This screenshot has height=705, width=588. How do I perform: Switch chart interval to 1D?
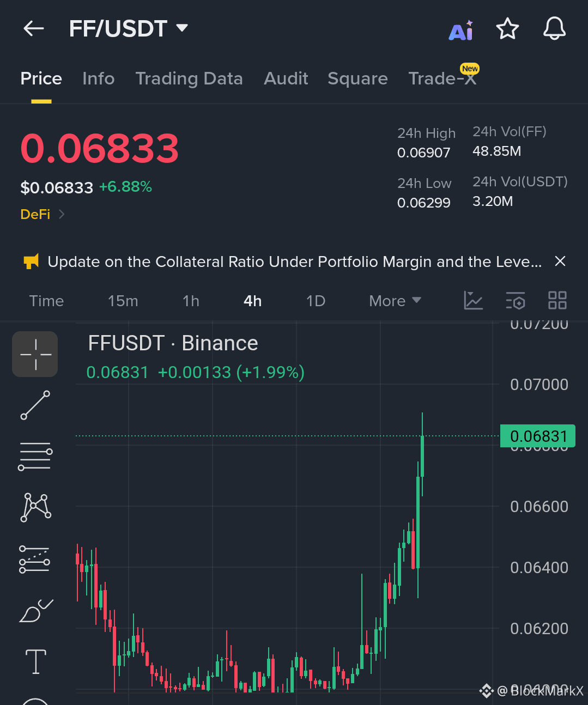click(x=316, y=301)
